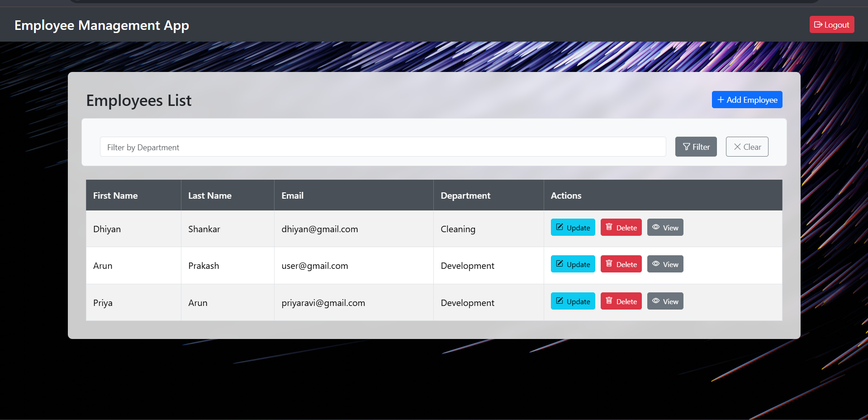Click the Employees List heading
Image resolution: width=868 pixels, height=420 pixels.
pyautogui.click(x=138, y=100)
